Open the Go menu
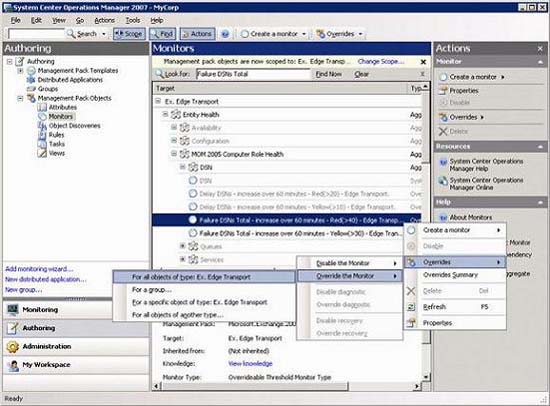The width and height of the screenshot is (550, 406). click(x=80, y=20)
